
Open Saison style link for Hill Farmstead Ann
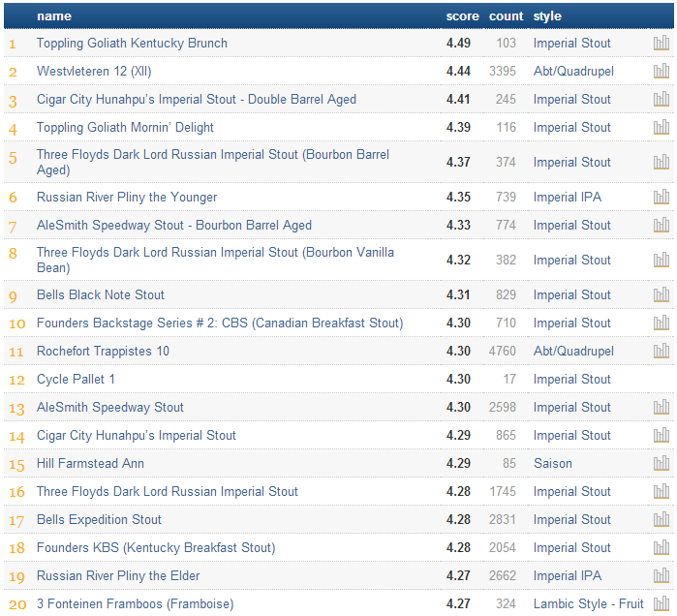(x=553, y=463)
